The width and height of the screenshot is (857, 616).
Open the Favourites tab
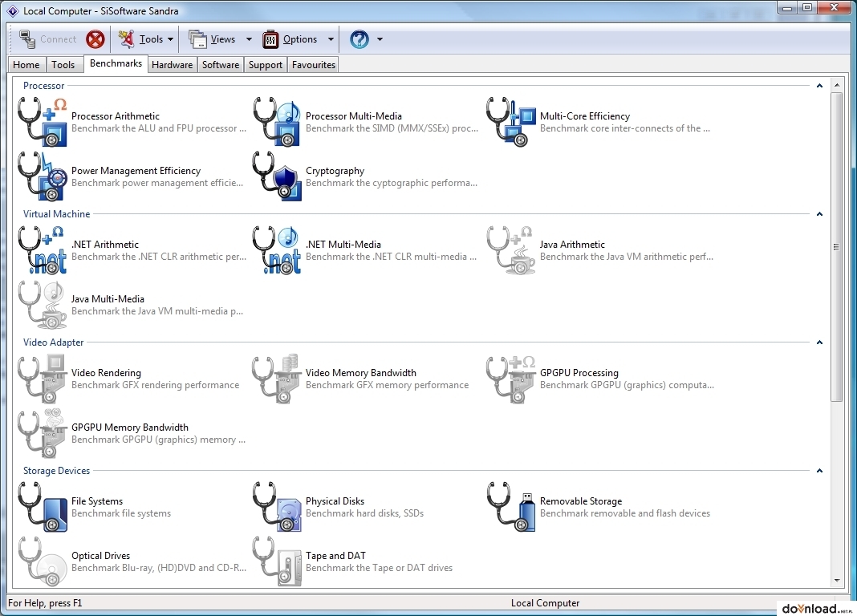[x=314, y=64]
